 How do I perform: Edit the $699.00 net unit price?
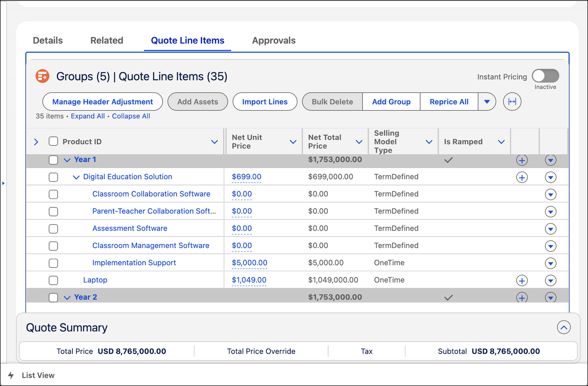point(246,177)
